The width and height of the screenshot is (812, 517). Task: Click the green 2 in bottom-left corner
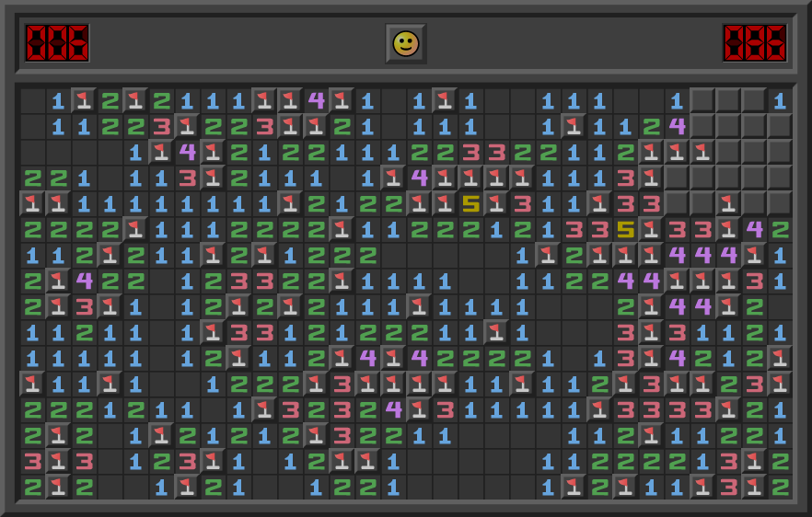click(x=33, y=487)
